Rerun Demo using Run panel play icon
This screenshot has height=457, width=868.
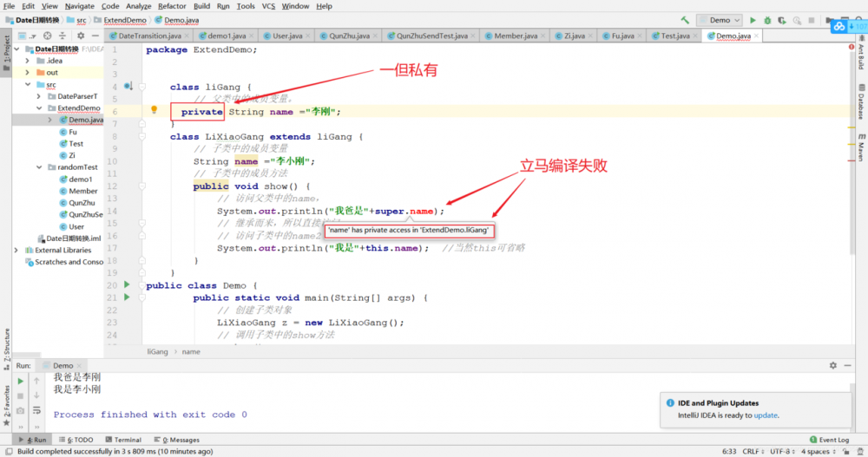(21, 382)
